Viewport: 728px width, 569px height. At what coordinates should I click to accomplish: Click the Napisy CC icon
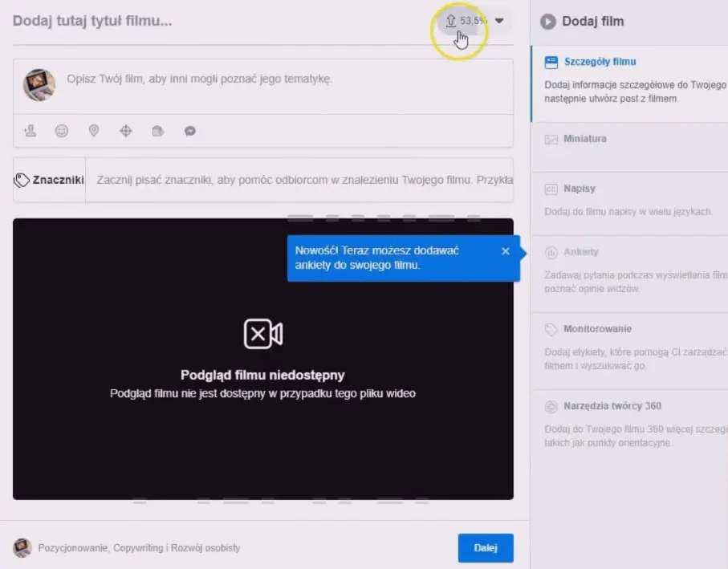pos(551,189)
